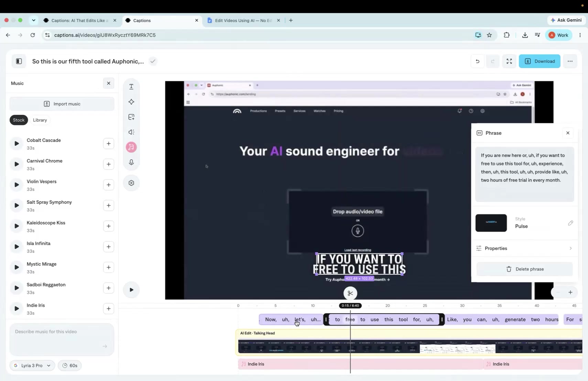
Task: Expand the Properties section
Action: pyautogui.click(x=524, y=248)
